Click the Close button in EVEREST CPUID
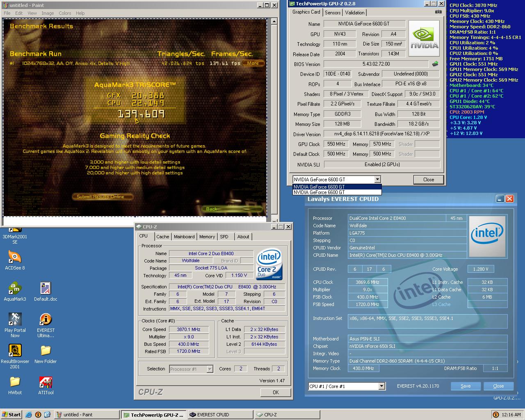Viewport: 525px width, 420px height. coord(498,386)
